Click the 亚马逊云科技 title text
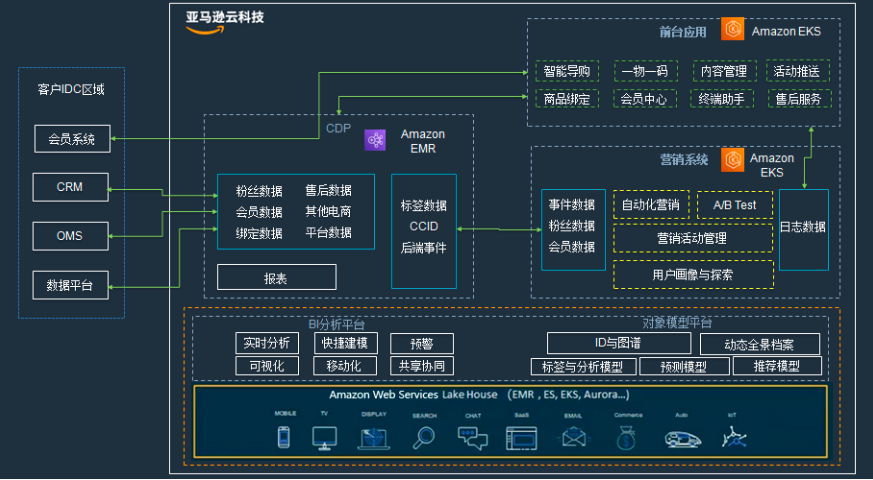 (225, 17)
